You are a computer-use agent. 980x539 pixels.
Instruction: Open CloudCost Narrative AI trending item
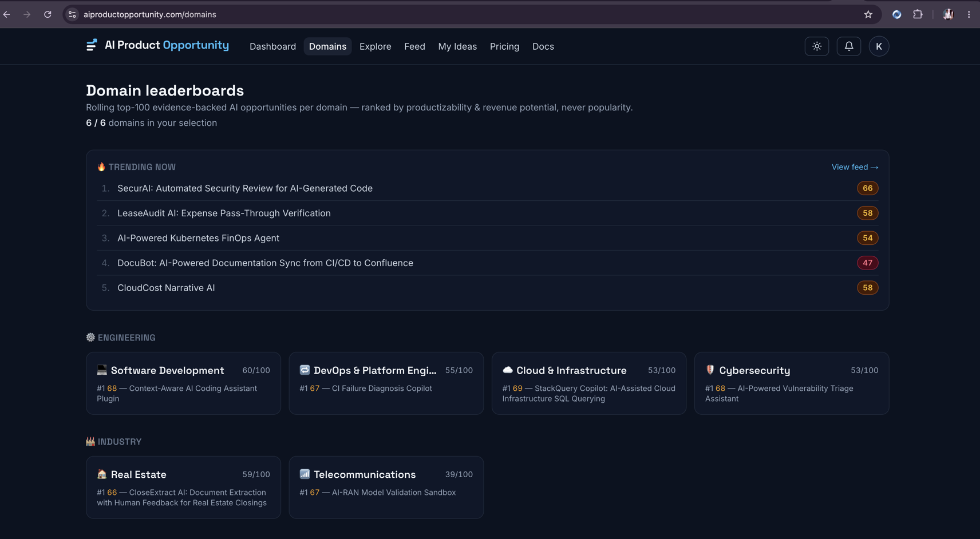(166, 288)
